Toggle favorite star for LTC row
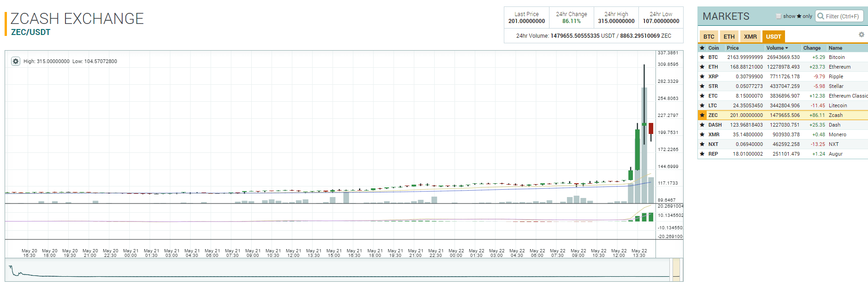This screenshot has height=285, width=868. tap(702, 105)
